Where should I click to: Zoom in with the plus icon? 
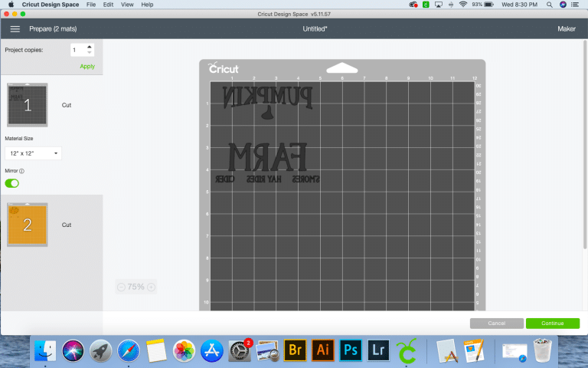point(151,287)
